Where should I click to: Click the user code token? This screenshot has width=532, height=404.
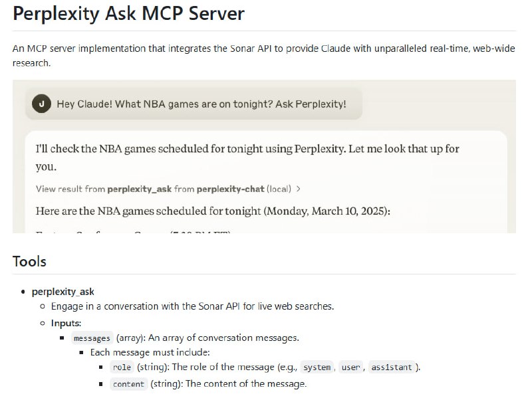pos(351,367)
